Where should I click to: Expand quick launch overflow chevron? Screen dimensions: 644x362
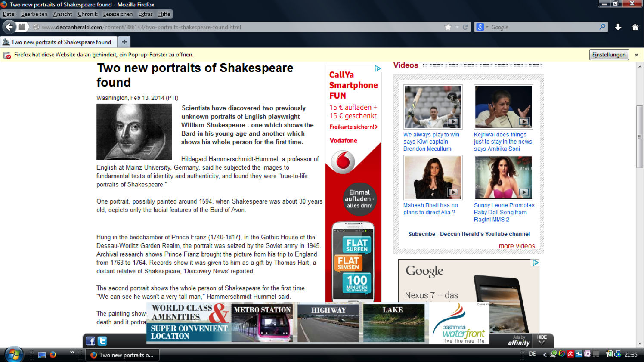72,352
